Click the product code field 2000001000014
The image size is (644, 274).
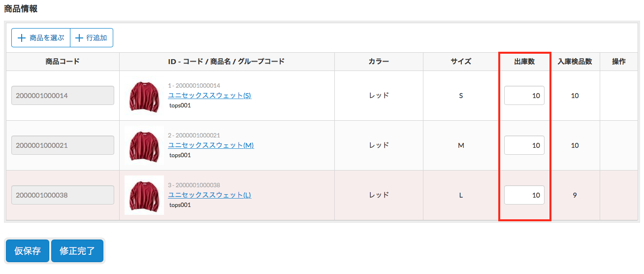click(x=63, y=96)
